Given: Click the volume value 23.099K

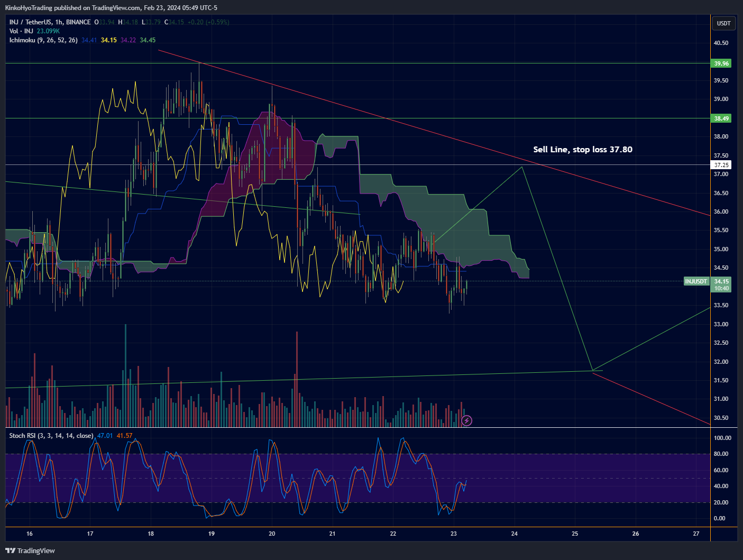Looking at the screenshot, I should tap(48, 31).
